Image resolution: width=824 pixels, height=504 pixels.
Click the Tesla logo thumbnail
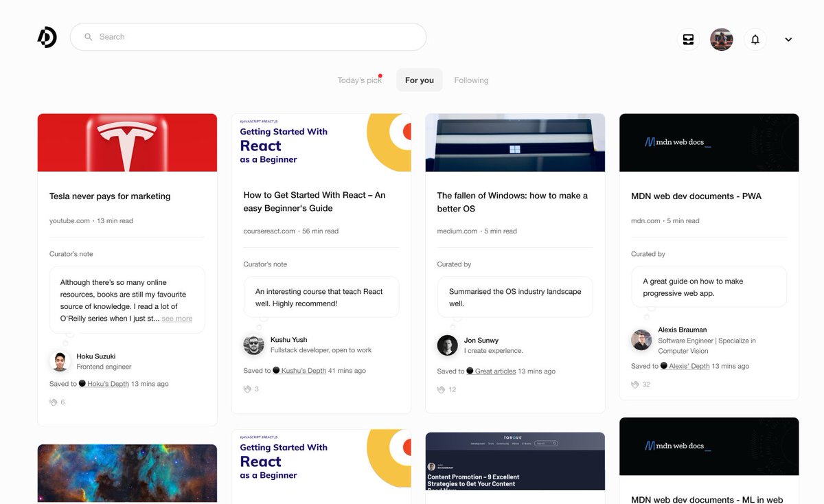(127, 143)
